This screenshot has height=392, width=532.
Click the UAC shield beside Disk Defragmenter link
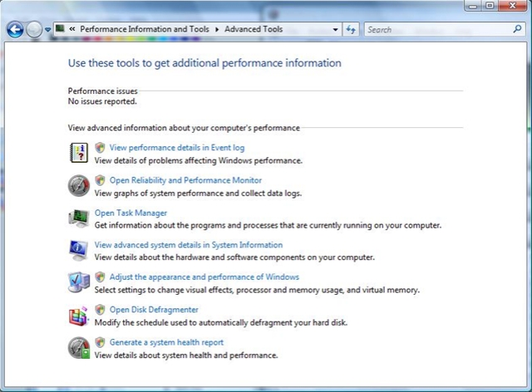100,310
